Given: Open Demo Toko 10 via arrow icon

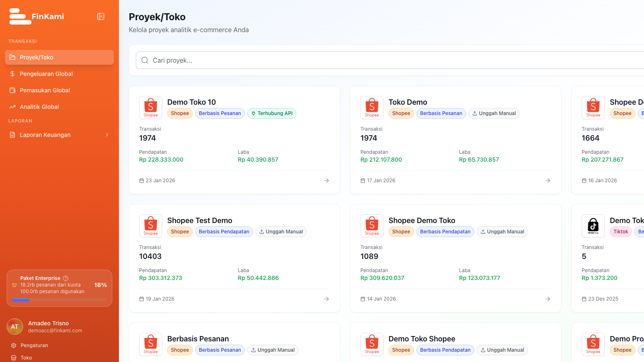Looking at the screenshot, I should (x=327, y=181).
